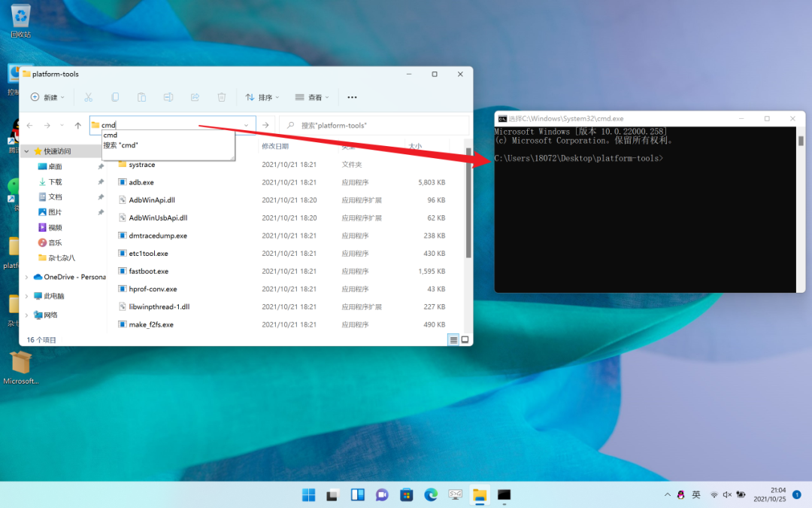This screenshot has height=508, width=812.
Task: Open the three-dot See more options button
Action: click(352, 97)
